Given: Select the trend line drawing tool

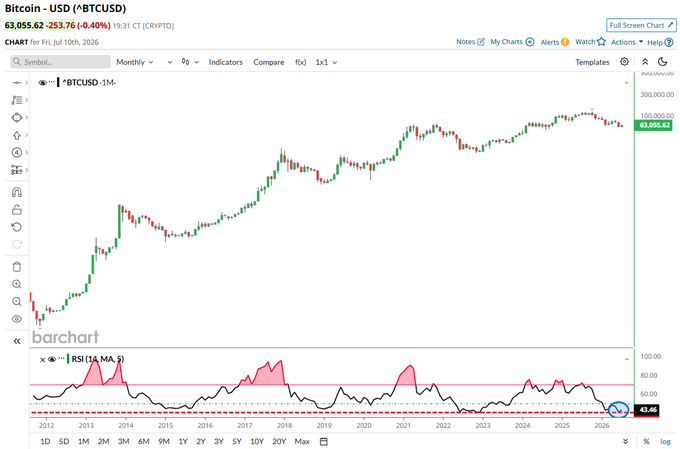Looking at the screenshot, I should pyautogui.click(x=16, y=82).
